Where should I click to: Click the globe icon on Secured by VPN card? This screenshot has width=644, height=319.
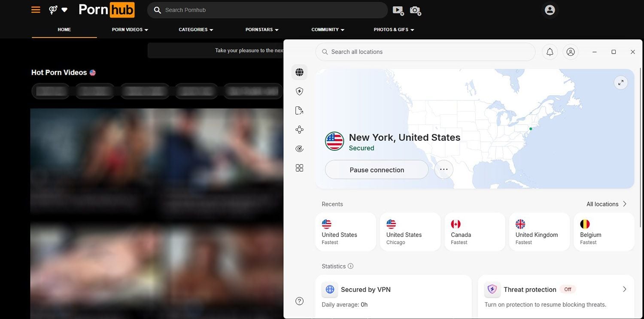[330, 289]
